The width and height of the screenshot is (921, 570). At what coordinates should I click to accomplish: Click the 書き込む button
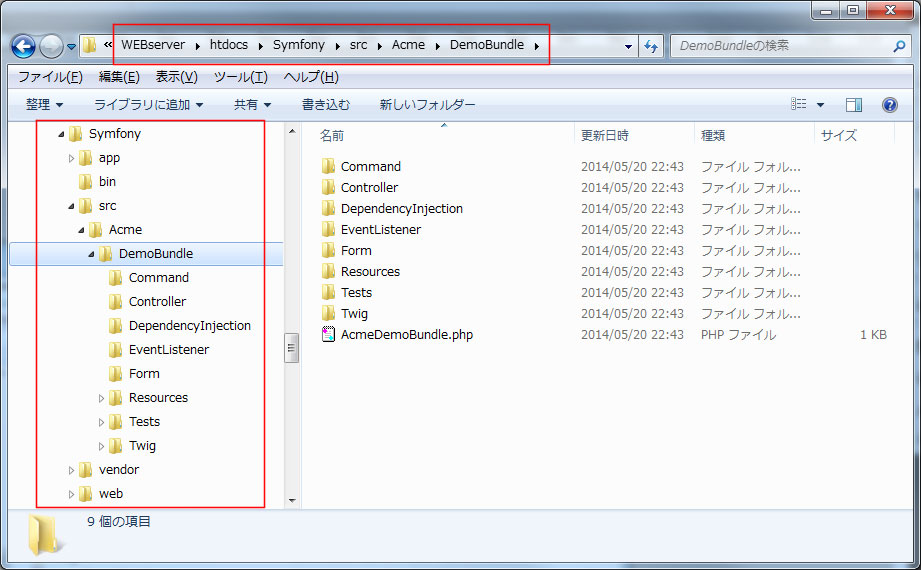pyautogui.click(x=325, y=105)
